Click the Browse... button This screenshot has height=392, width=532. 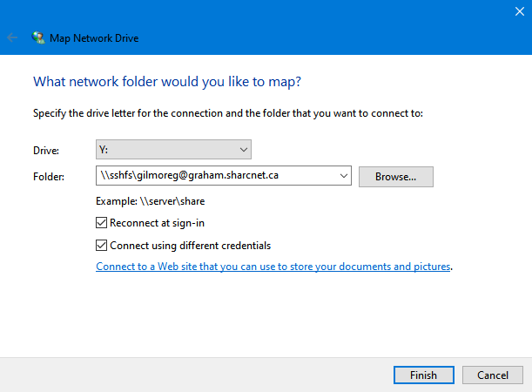395,176
